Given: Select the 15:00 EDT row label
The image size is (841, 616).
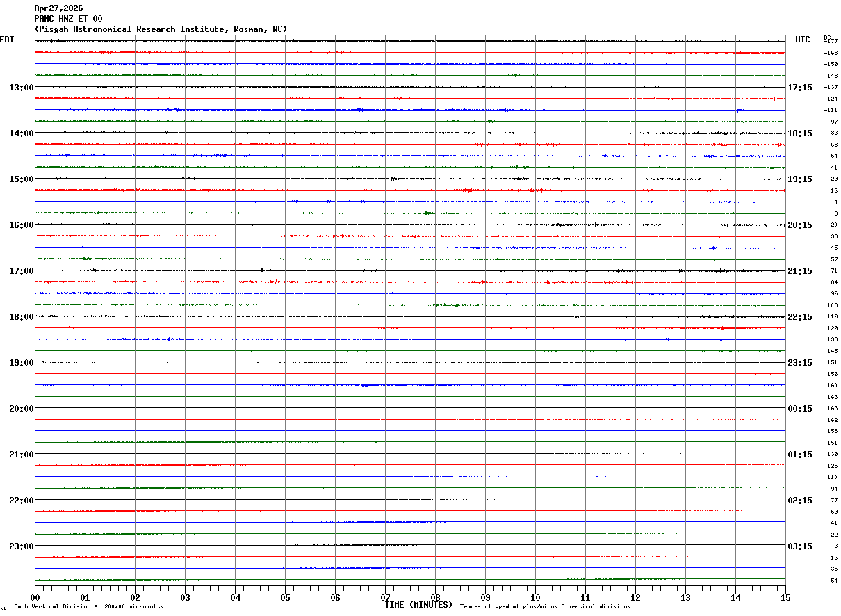Looking at the screenshot, I should [22, 179].
